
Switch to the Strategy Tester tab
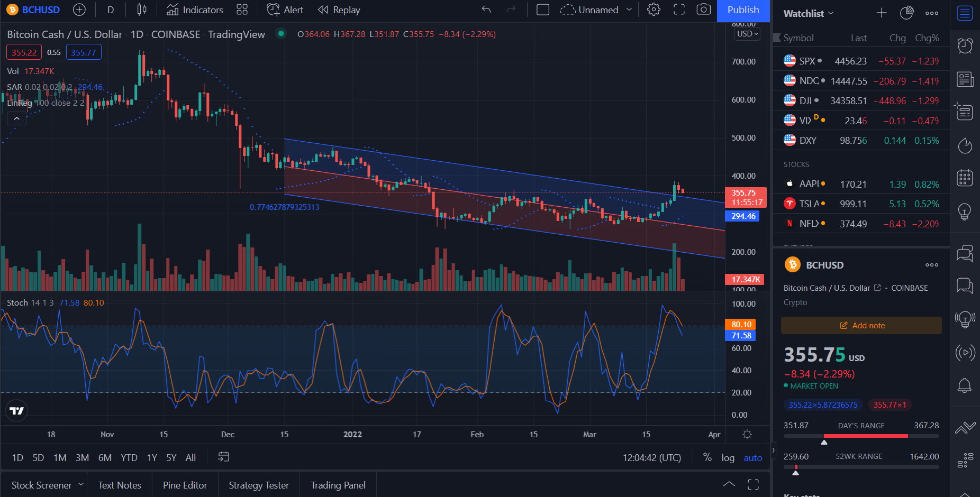tap(259, 485)
